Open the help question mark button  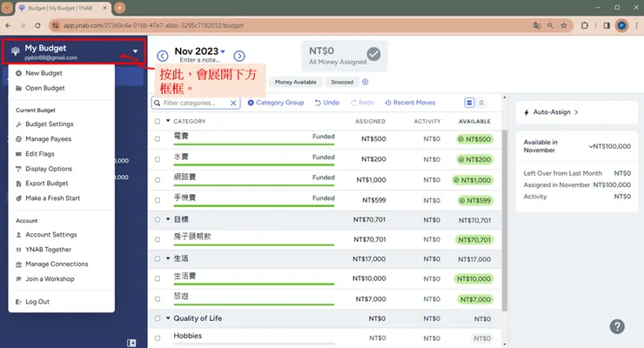tap(617, 326)
